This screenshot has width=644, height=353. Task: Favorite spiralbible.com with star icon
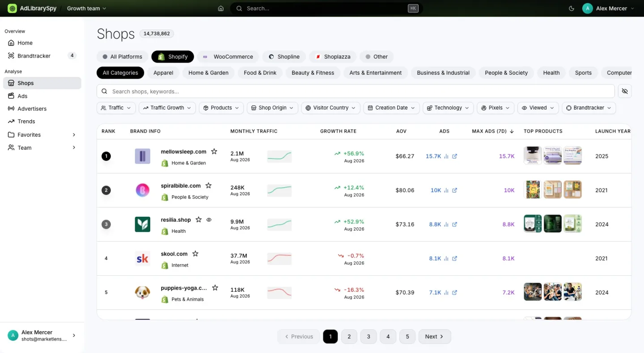point(208,185)
